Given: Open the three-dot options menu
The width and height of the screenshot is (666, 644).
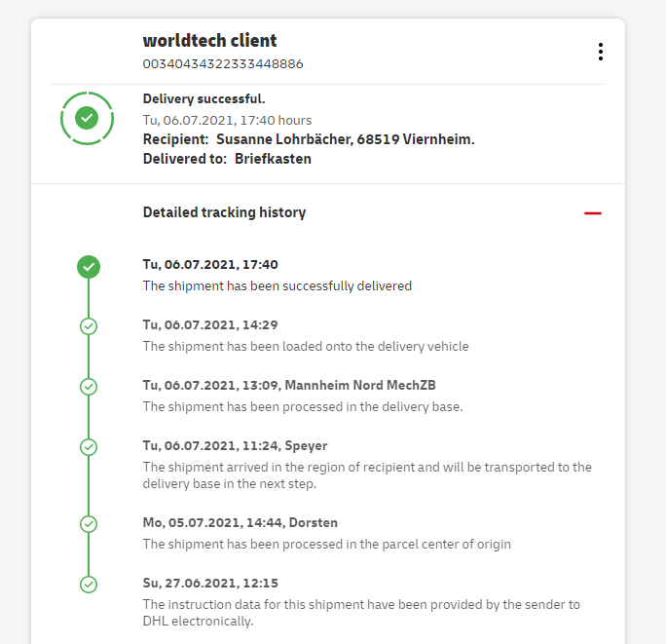Looking at the screenshot, I should tap(601, 52).
